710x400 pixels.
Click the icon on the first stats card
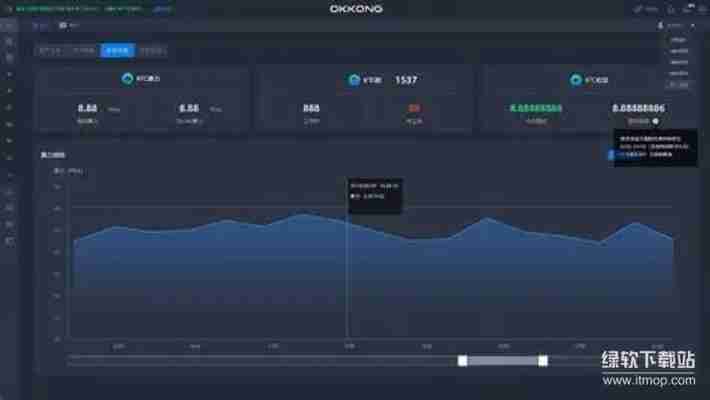point(128,79)
